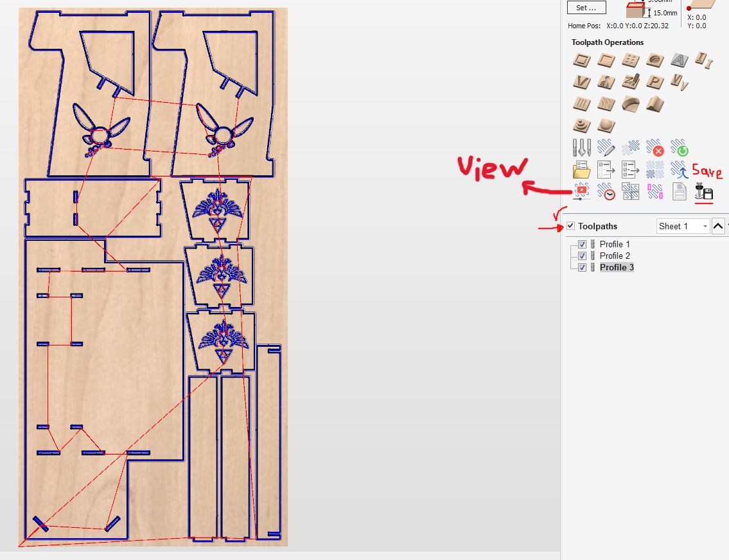729x560 pixels.
Task: Click the Save Toolpath floppy disk icon
Action: click(704, 191)
